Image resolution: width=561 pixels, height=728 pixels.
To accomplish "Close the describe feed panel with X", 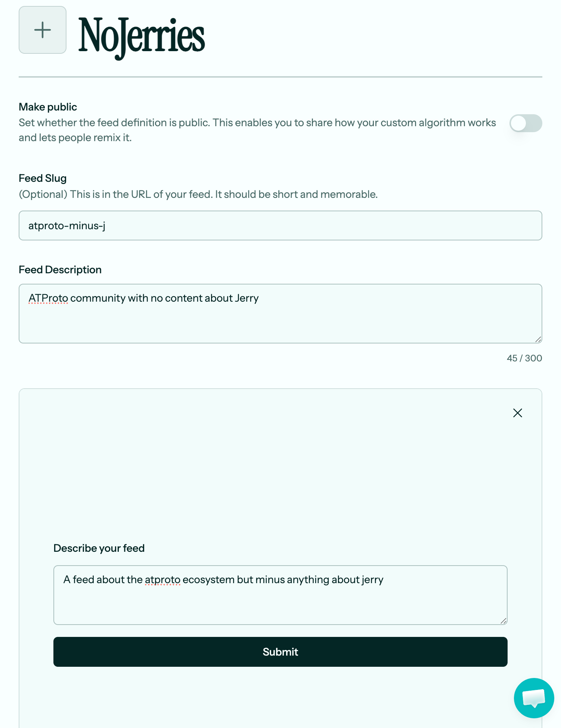I will coord(517,413).
